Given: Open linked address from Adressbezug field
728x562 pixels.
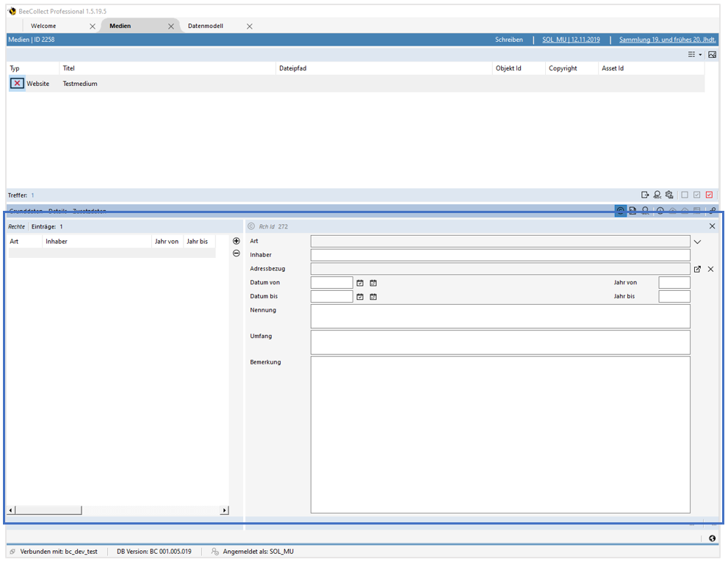Looking at the screenshot, I should pyautogui.click(x=697, y=270).
